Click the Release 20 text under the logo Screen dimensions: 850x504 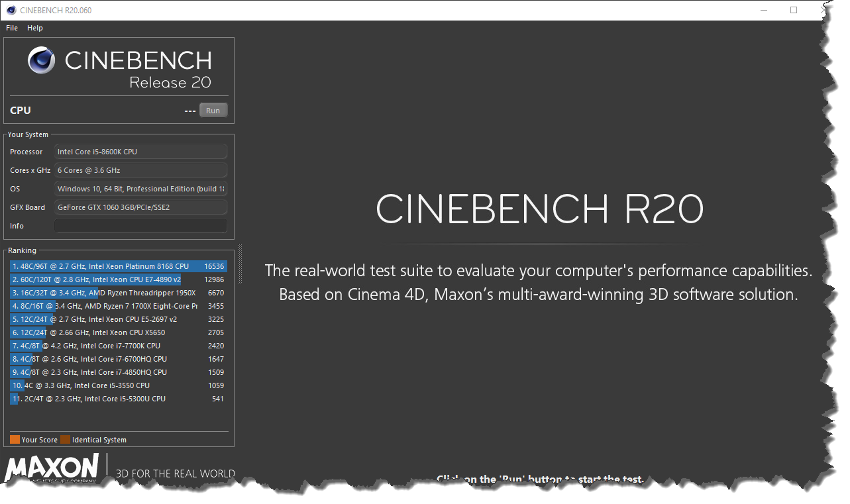pyautogui.click(x=170, y=82)
